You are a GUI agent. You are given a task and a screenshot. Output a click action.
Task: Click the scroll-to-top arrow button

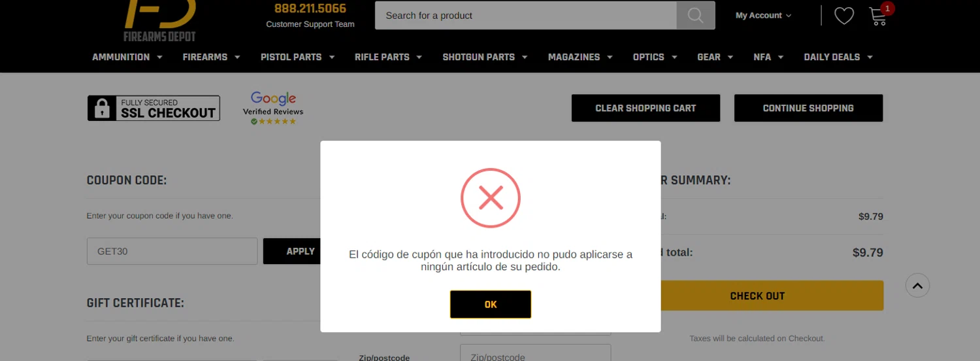[917, 285]
